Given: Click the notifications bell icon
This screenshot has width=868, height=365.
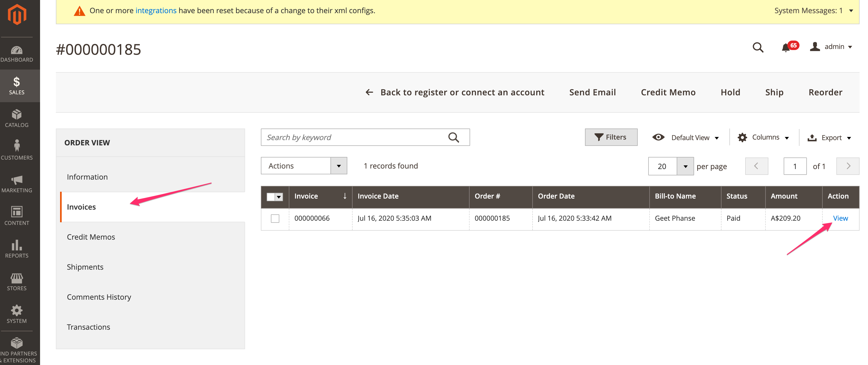Looking at the screenshot, I should pyautogui.click(x=786, y=47).
